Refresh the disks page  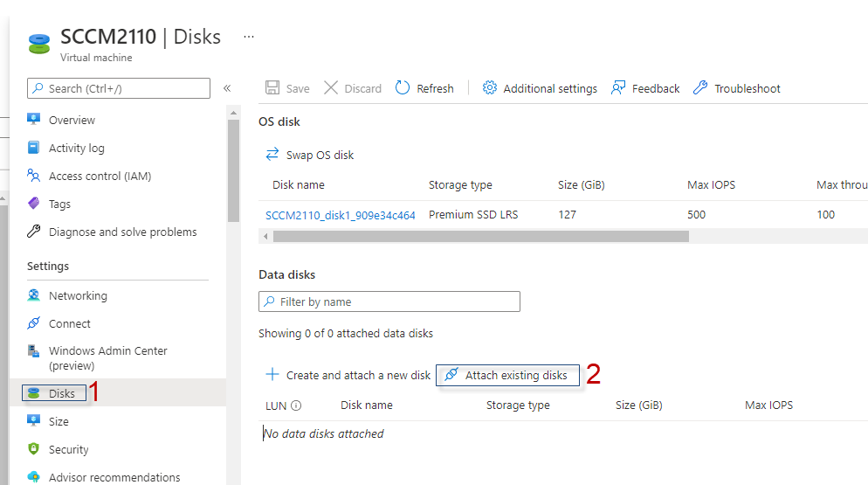coord(424,88)
